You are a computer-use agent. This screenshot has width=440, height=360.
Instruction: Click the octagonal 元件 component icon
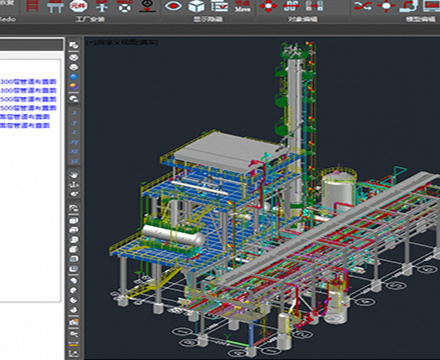tap(78, 6)
